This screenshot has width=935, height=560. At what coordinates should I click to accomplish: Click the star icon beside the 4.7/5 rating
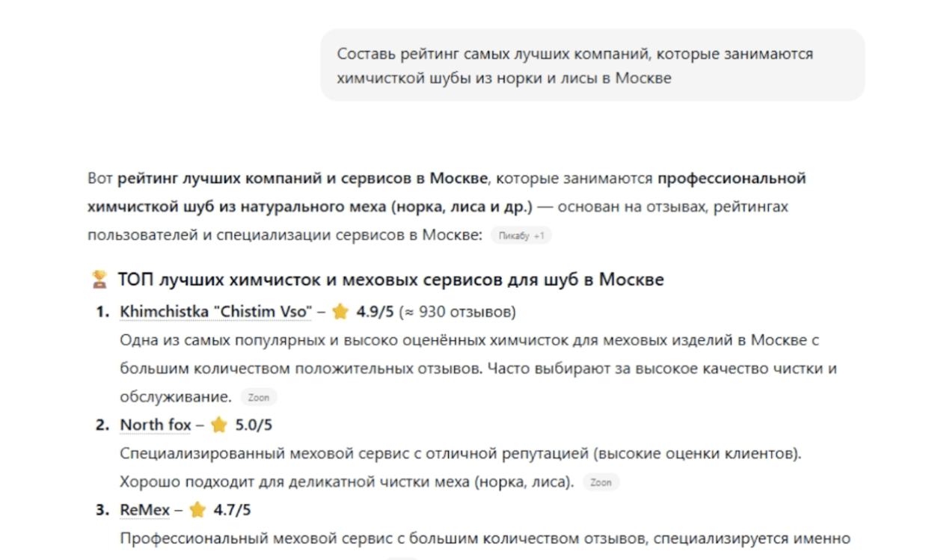point(197,511)
